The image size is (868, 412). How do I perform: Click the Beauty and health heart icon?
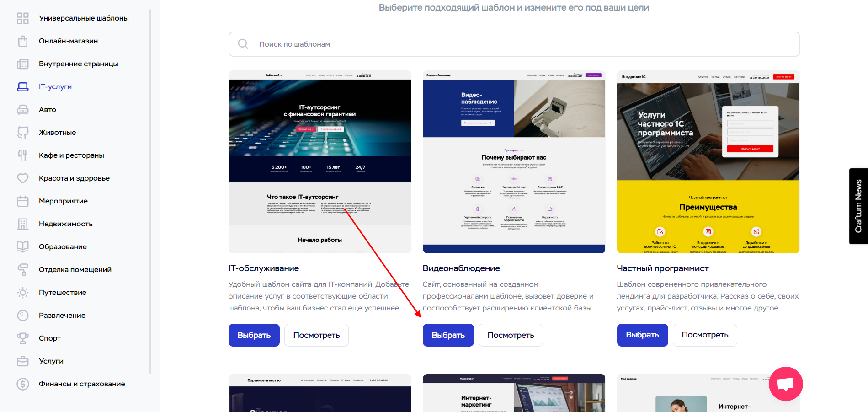point(23,178)
